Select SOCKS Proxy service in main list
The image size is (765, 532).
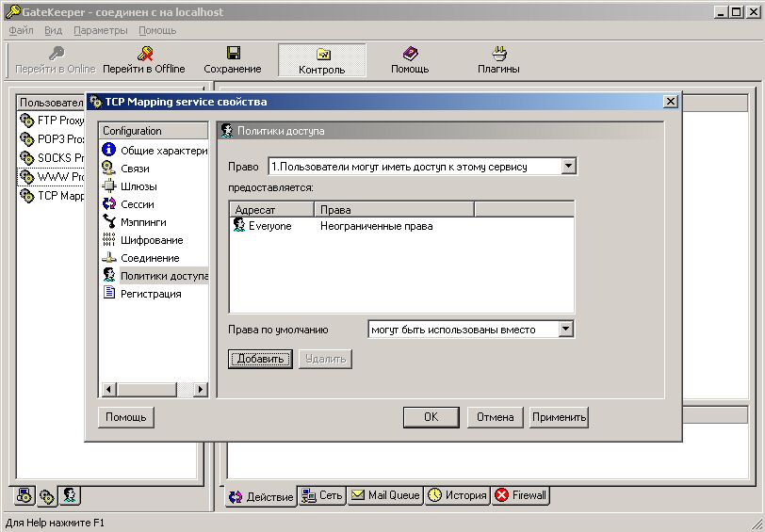52,158
